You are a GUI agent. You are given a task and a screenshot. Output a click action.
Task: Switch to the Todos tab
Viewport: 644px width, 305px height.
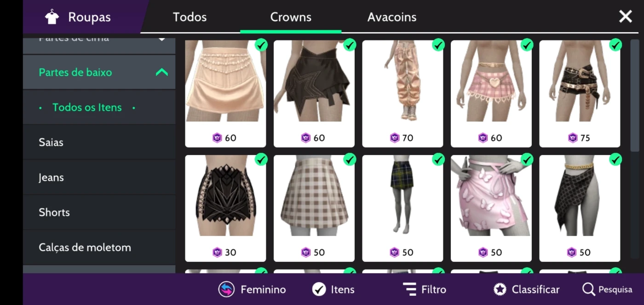pyautogui.click(x=190, y=17)
